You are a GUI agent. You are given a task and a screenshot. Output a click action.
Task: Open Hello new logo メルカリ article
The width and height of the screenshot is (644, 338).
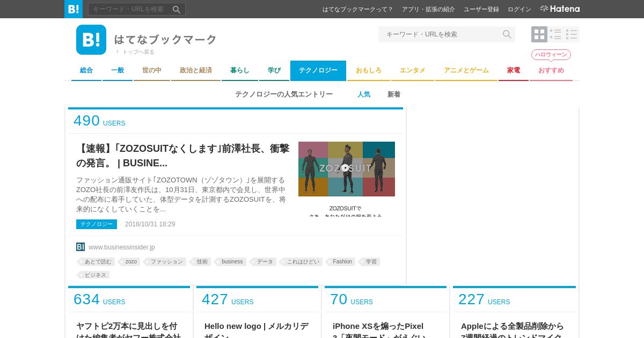click(257, 329)
